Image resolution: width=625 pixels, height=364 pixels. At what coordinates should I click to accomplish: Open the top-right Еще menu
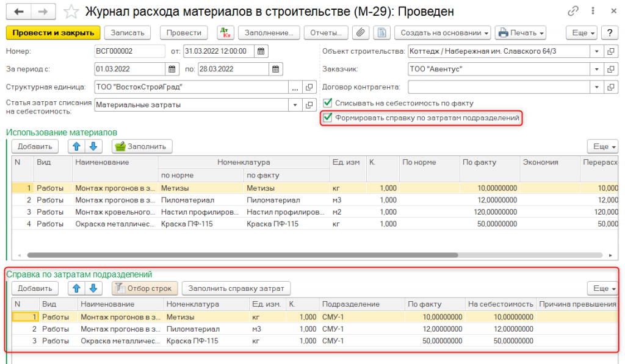tap(580, 32)
